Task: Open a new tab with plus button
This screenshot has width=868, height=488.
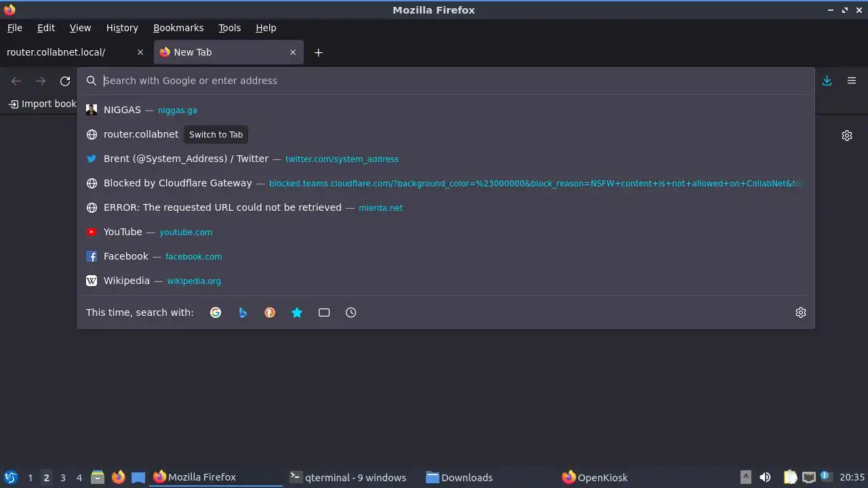Action: (x=318, y=52)
